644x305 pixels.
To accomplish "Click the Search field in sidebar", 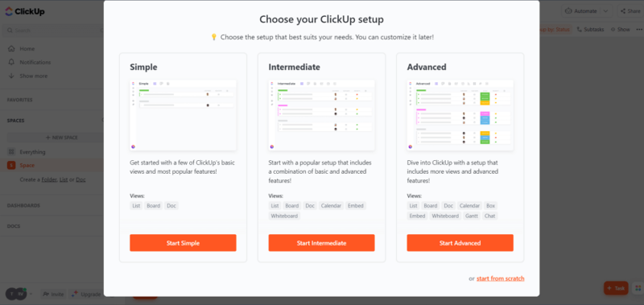I will coord(53,31).
